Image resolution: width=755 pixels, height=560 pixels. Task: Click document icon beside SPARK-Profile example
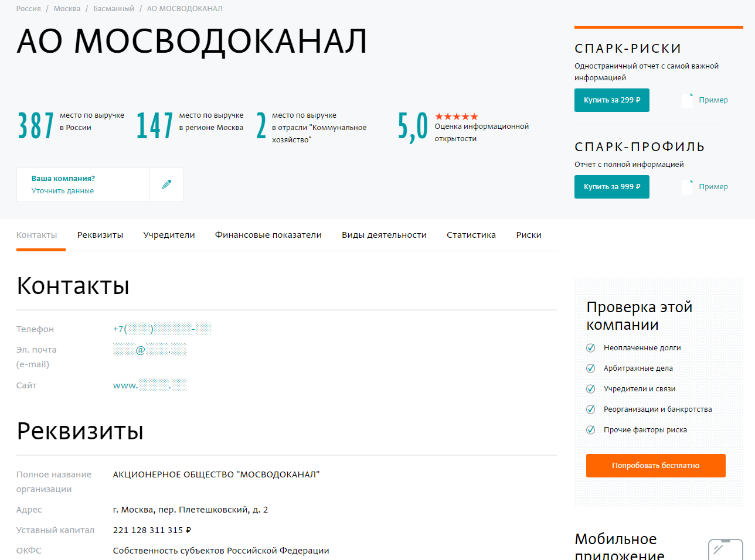(x=687, y=187)
